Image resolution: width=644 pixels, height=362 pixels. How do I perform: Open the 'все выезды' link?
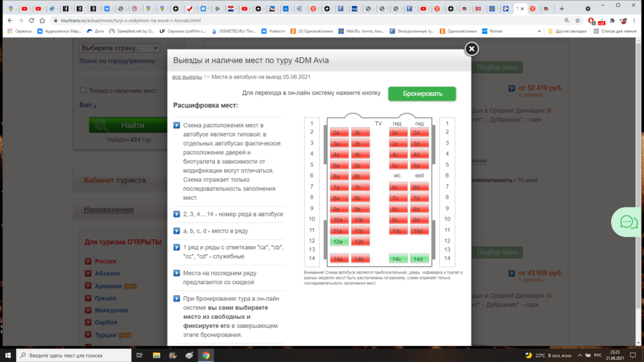click(x=187, y=77)
